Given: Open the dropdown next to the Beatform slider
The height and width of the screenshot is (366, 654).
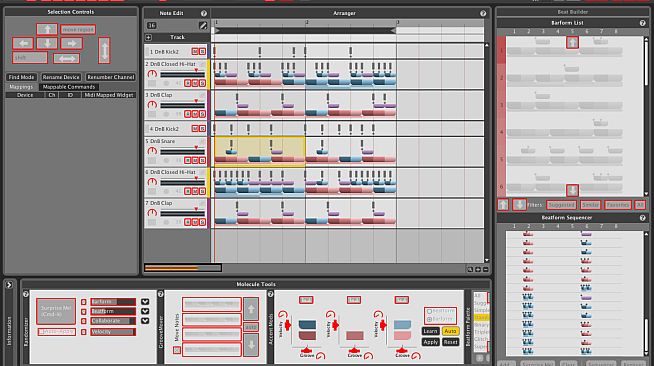Looking at the screenshot, I should [x=145, y=311].
